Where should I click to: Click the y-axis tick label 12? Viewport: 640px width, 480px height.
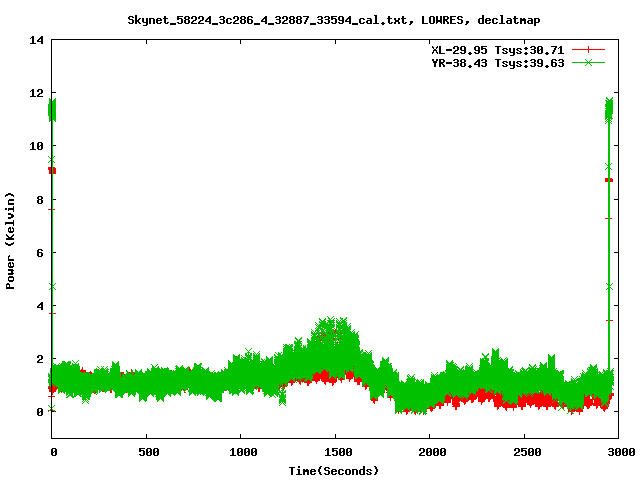click(x=36, y=93)
